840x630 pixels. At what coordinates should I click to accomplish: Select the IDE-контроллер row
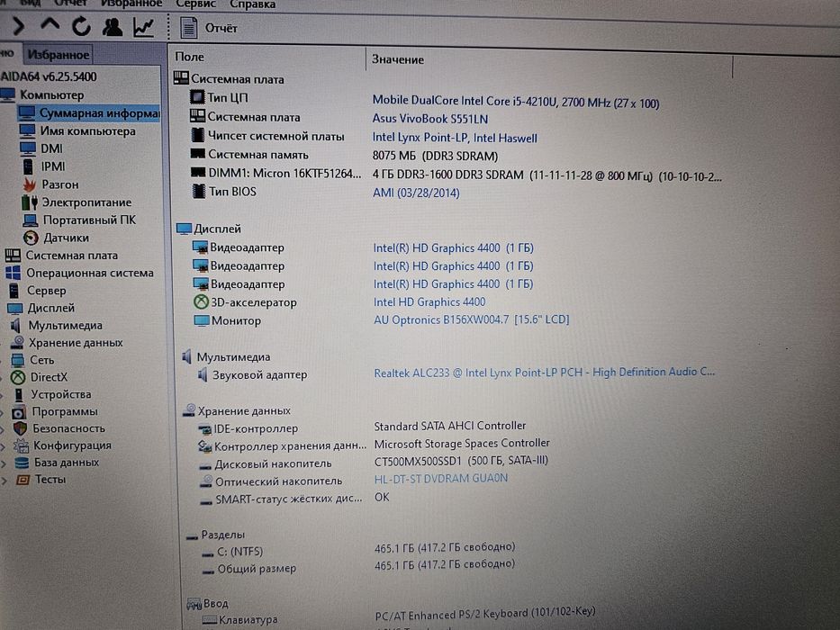(362, 427)
